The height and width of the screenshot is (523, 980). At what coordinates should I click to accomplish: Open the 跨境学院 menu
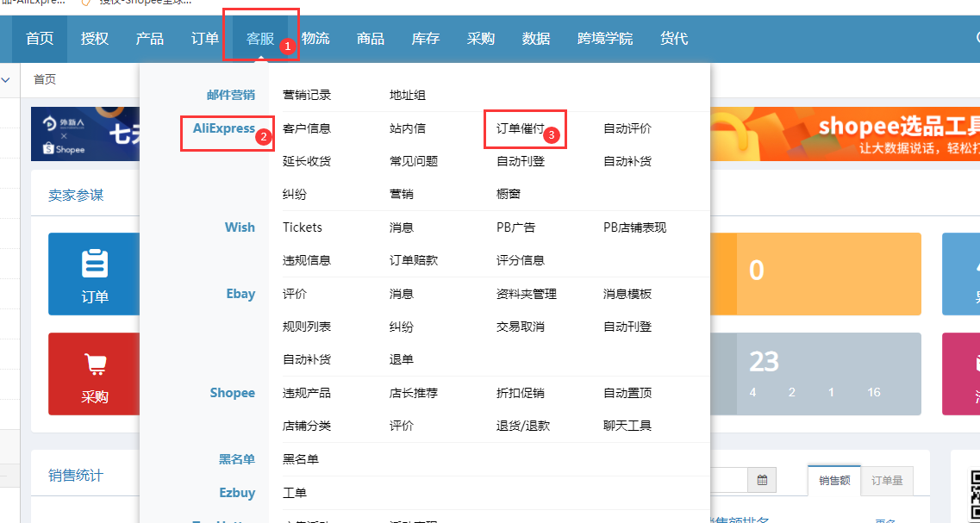[604, 39]
